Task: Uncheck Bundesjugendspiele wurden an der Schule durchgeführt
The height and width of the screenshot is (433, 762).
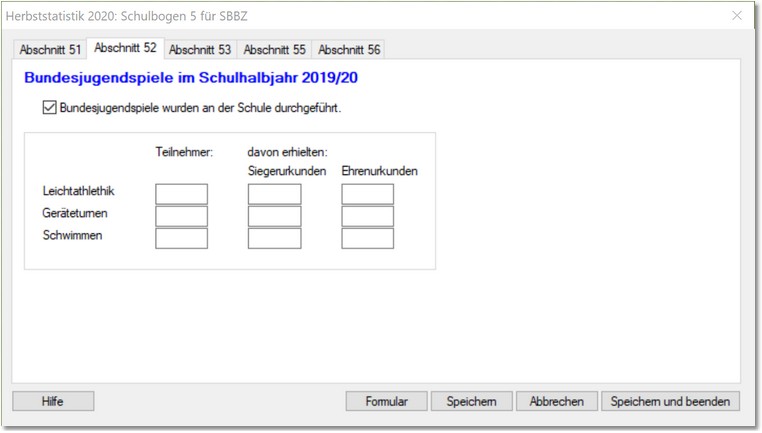Action: (50, 108)
